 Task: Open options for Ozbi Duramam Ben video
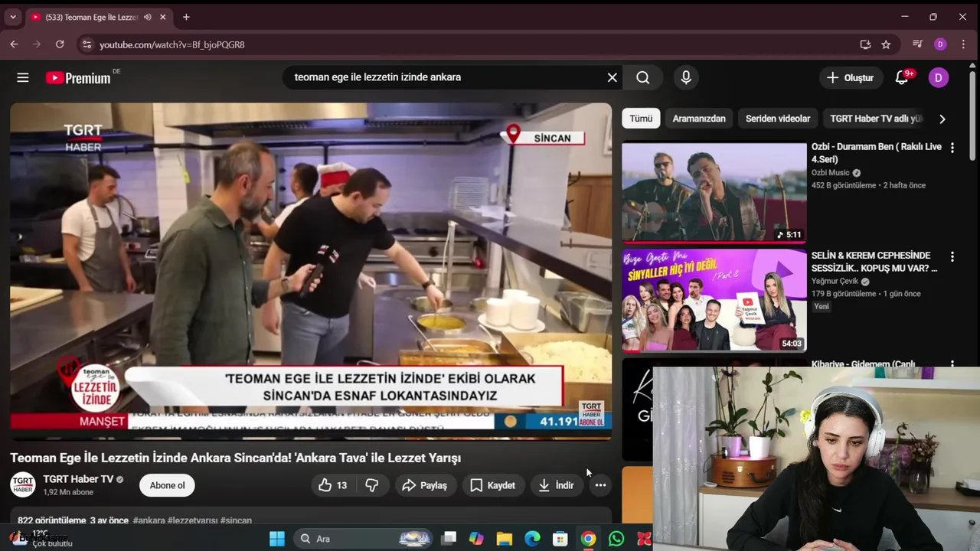[952, 148]
